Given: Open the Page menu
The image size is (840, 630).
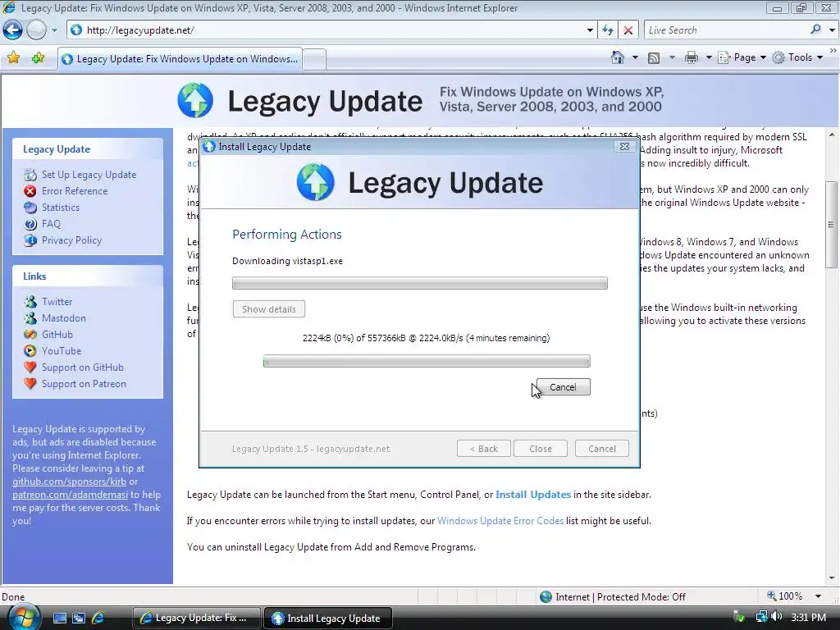Looking at the screenshot, I should (742, 57).
